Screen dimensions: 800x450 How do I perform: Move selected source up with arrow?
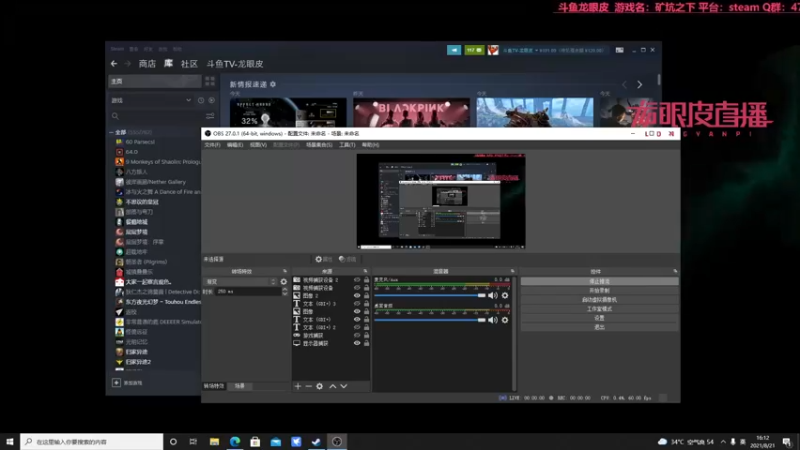[333, 386]
